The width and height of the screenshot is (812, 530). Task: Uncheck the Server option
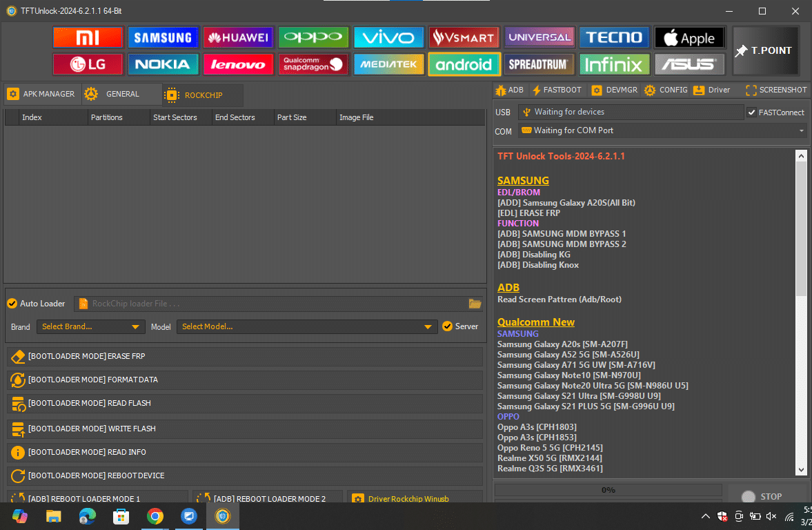(x=448, y=326)
